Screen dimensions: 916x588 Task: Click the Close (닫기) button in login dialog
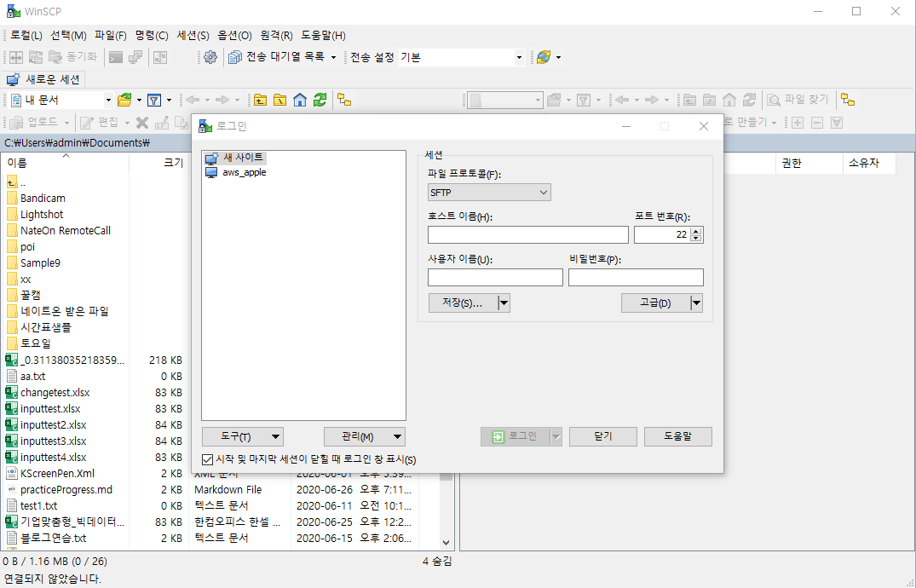click(x=603, y=436)
